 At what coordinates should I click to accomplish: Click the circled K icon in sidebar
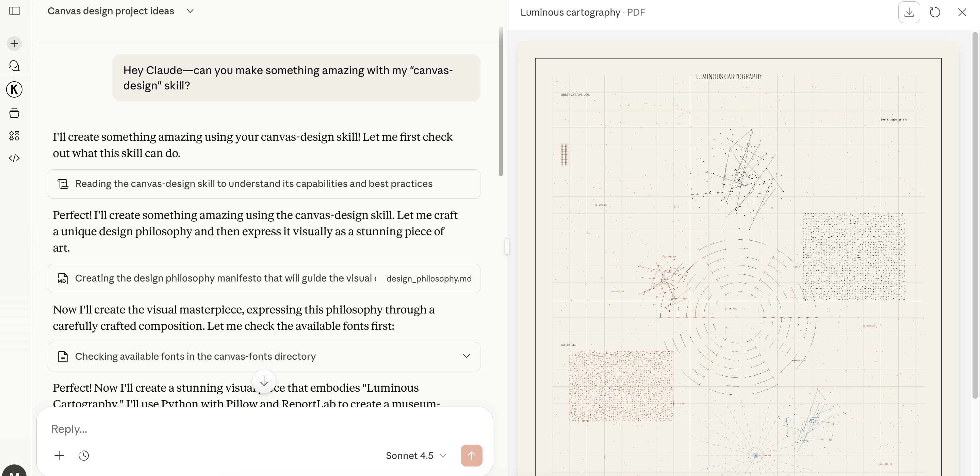click(14, 89)
